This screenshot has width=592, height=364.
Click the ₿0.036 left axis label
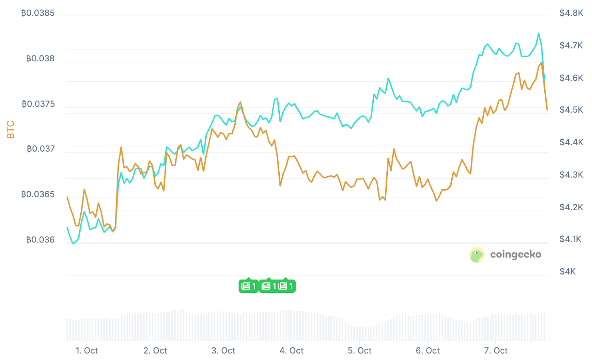(x=40, y=239)
